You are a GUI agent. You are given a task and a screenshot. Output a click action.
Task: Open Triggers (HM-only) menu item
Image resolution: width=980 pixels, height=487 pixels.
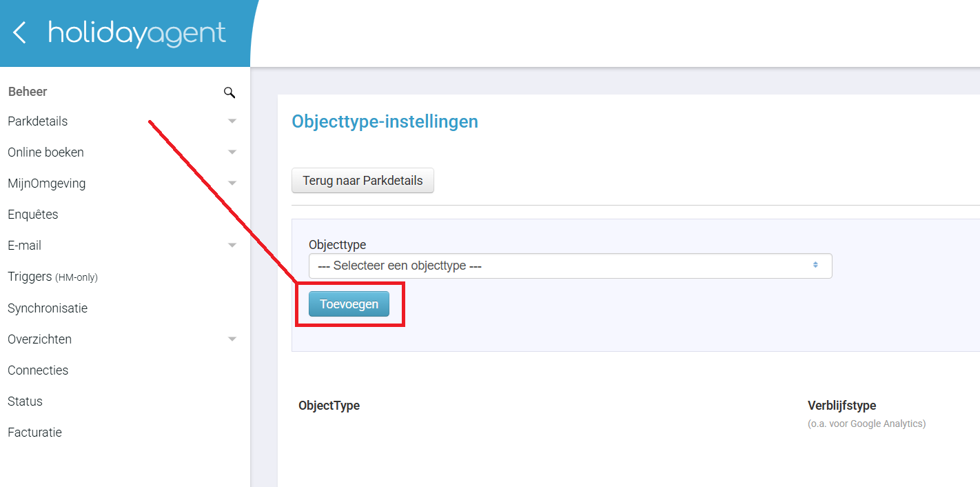click(x=52, y=277)
